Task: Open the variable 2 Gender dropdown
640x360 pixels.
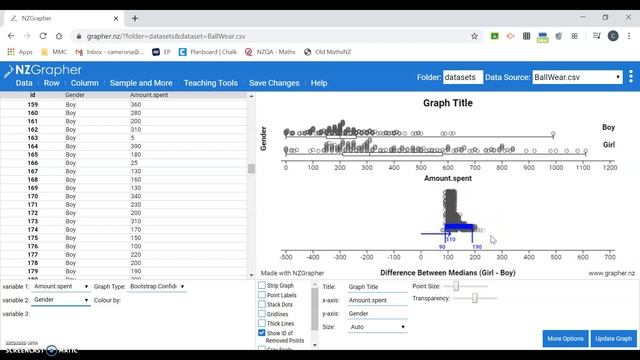Action: click(61, 300)
